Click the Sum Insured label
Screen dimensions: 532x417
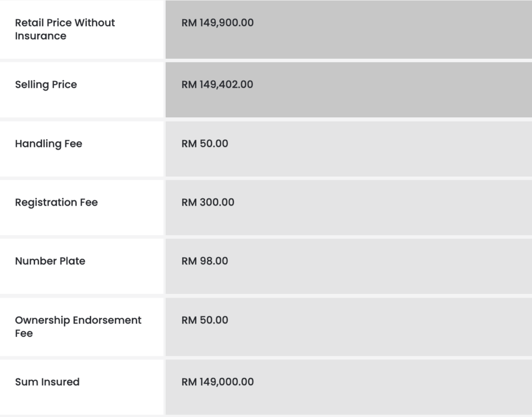[47, 382]
